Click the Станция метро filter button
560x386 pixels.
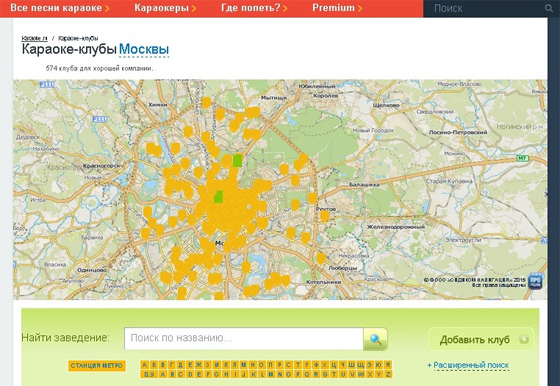pyautogui.click(x=96, y=366)
